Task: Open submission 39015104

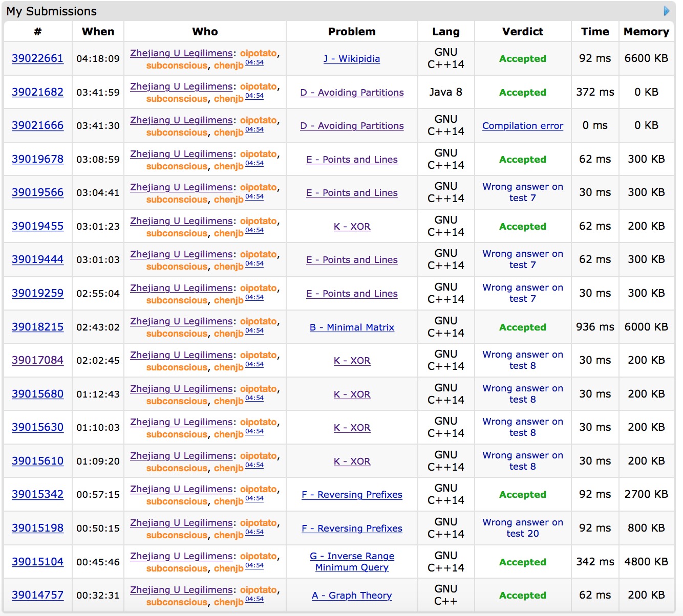Action: point(37,562)
